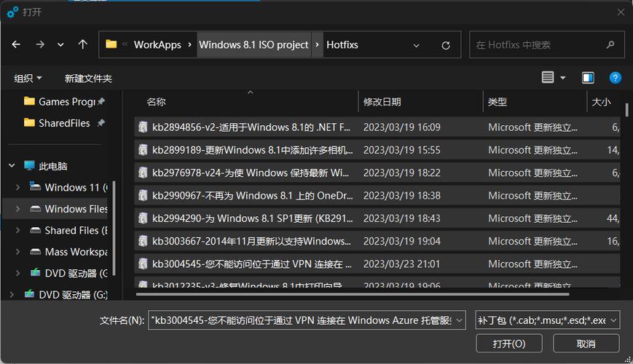
Task: Open the file name history dropdown
Action: click(x=460, y=320)
